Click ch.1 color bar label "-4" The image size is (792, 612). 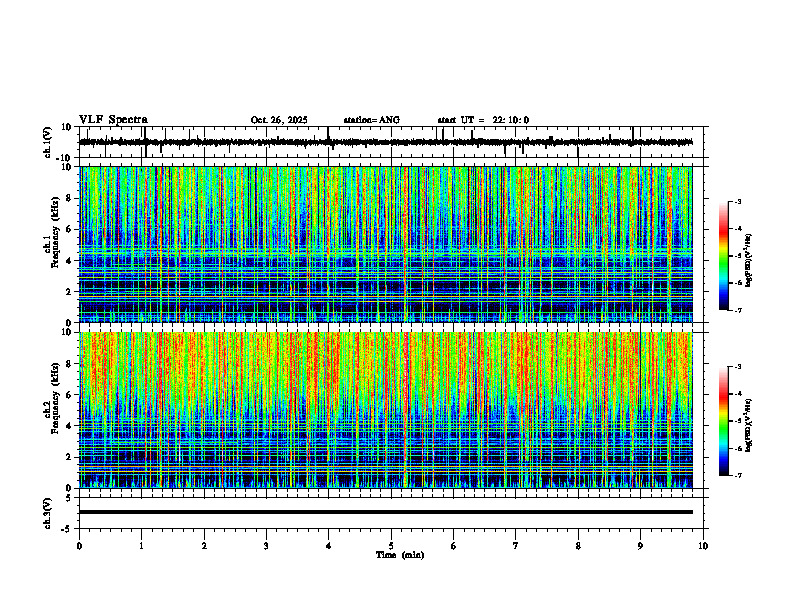click(738, 229)
